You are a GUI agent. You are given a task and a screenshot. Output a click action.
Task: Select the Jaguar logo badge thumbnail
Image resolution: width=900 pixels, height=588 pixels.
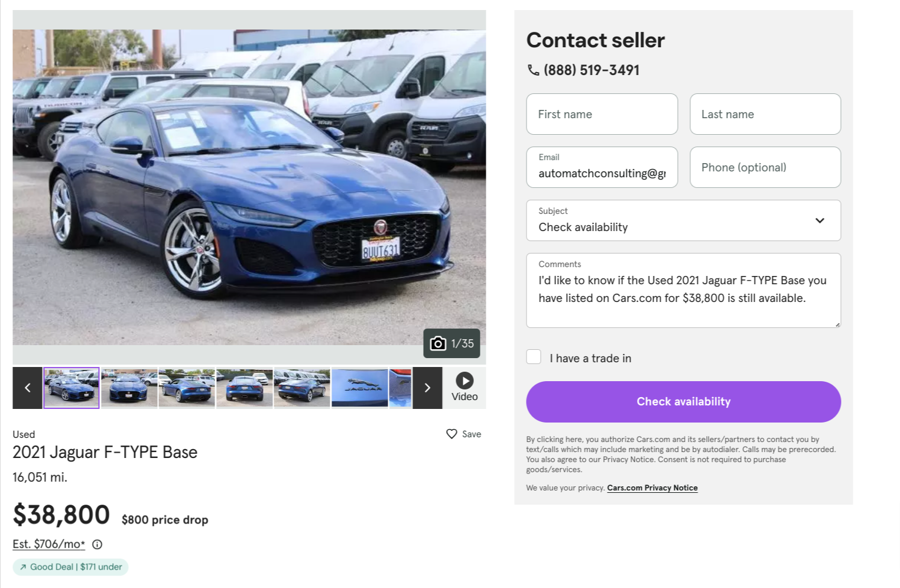click(359, 388)
